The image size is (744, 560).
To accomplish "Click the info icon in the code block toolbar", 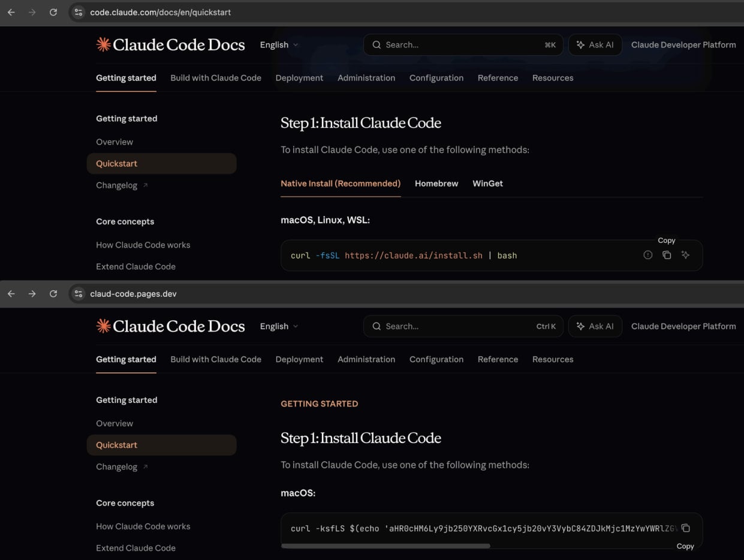I will point(648,255).
